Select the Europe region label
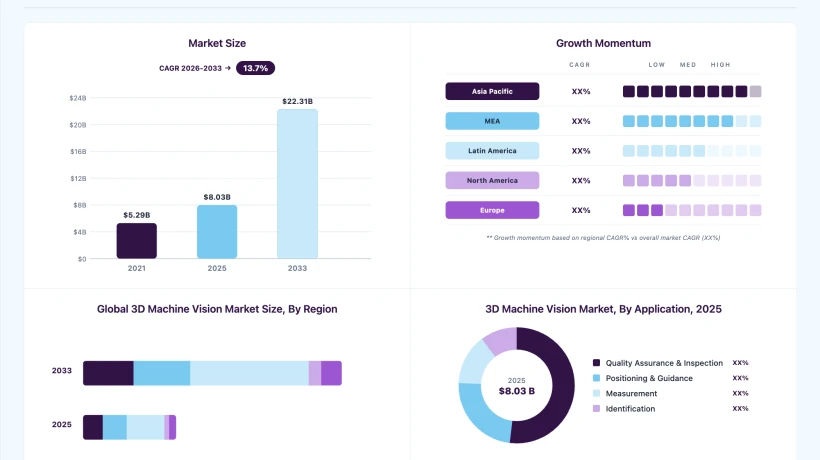This screenshot has height=460, width=820. tap(492, 210)
